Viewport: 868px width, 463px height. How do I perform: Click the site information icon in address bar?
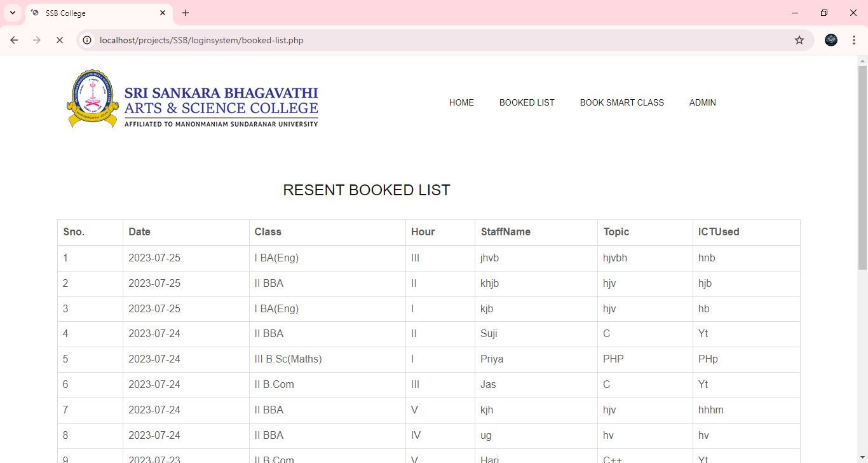pos(86,39)
